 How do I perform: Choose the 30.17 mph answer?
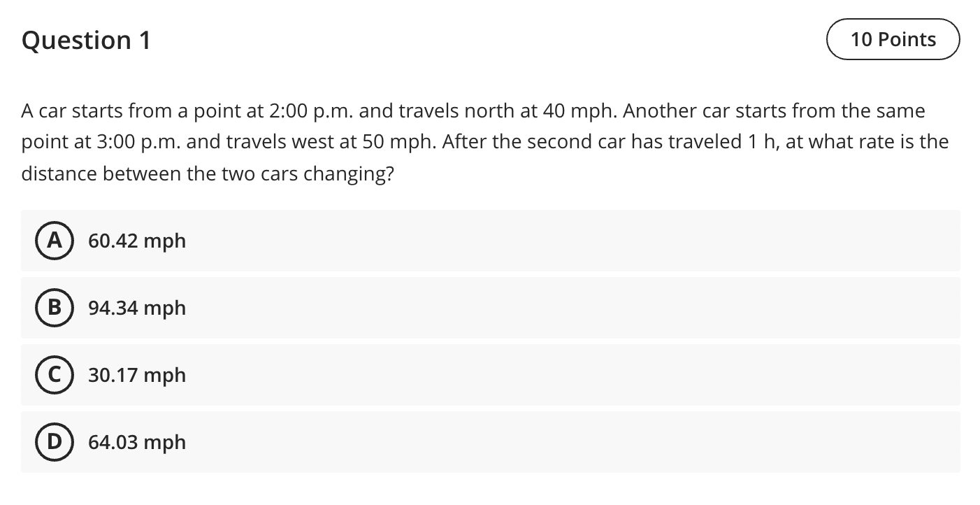pyautogui.click(x=137, y=375)
